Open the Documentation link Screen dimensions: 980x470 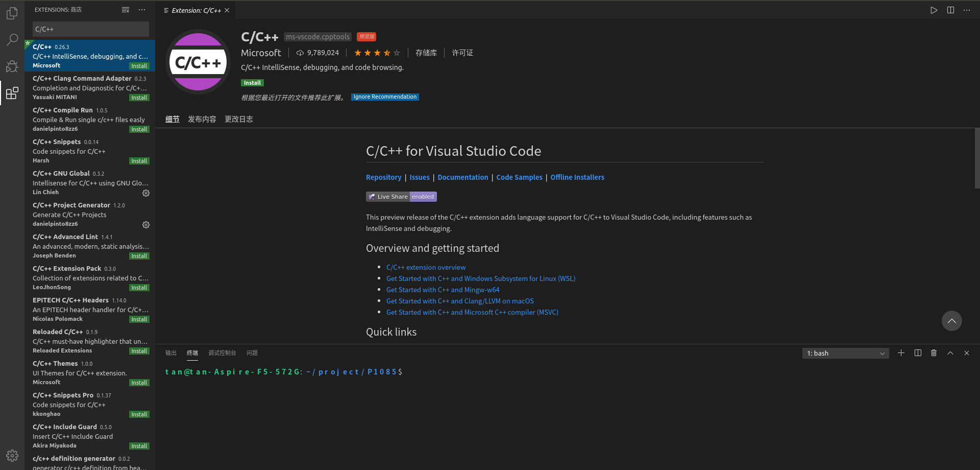point(462,177)
